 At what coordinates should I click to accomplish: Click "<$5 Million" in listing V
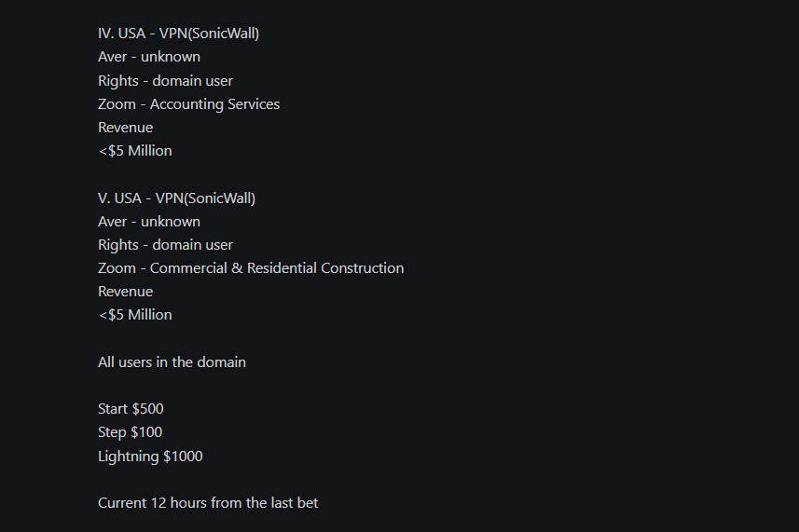click(x=135, y=314)
